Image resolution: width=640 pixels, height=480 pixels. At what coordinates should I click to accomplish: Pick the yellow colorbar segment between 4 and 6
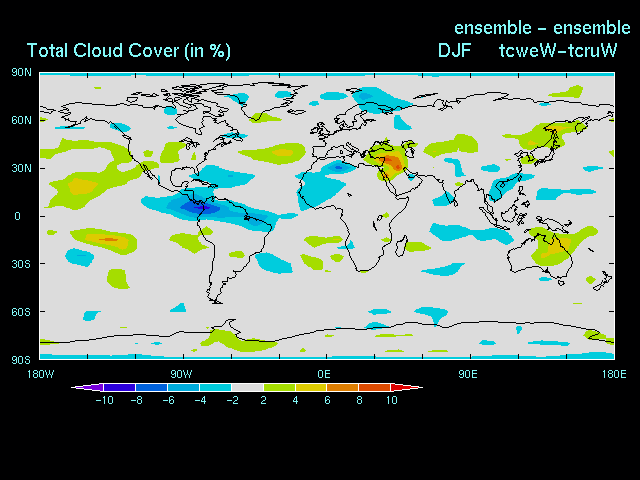pos(311,387)
